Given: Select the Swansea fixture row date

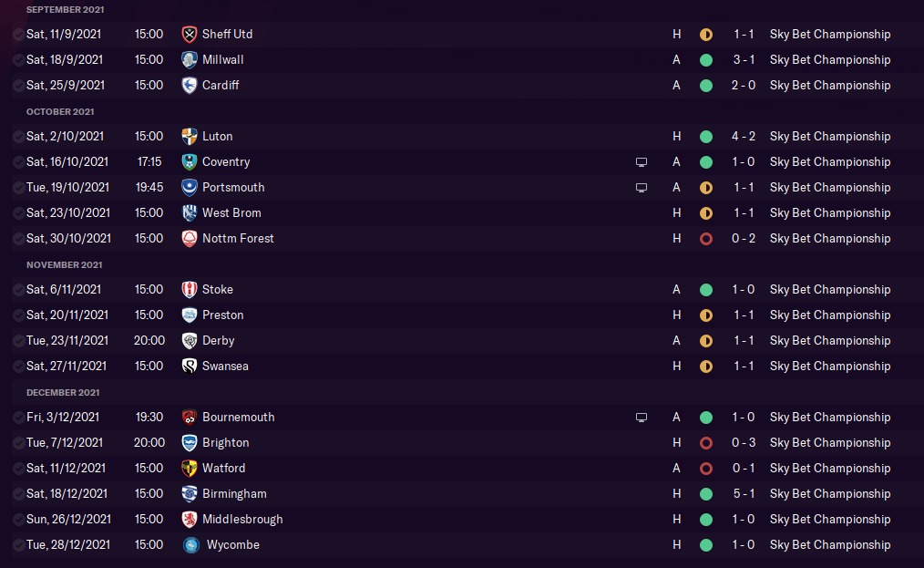Looking at the screenshot, I should coord(67,366).
